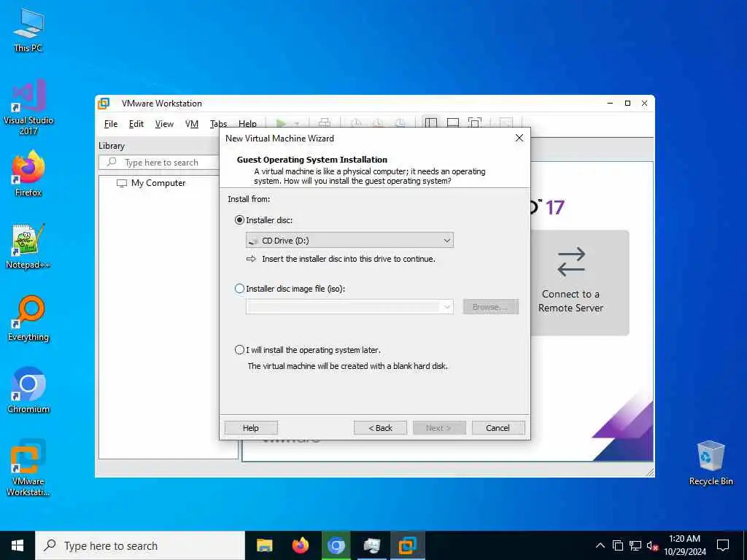This screenshot has height=560, width=747.
Task: Click the greyed-out Next > button
Action: [438, 427]
